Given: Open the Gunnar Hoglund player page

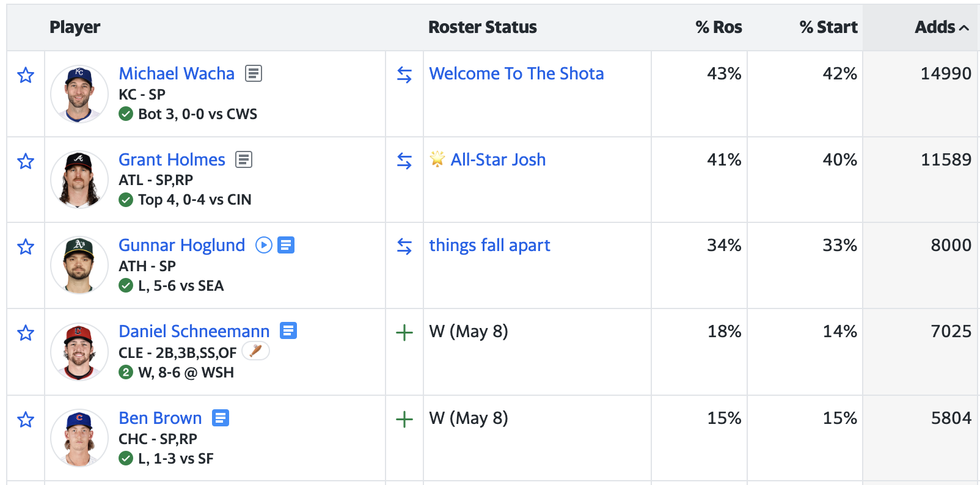Looking at the screenshot, I should tap(181, 245).
